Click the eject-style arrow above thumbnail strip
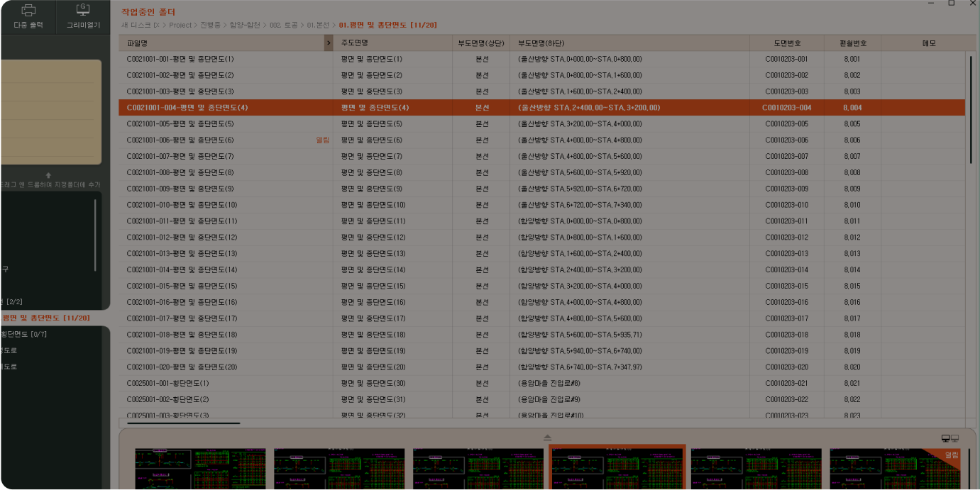The height and width of the screenshot is (490, 980). click(x=547, y=438)
